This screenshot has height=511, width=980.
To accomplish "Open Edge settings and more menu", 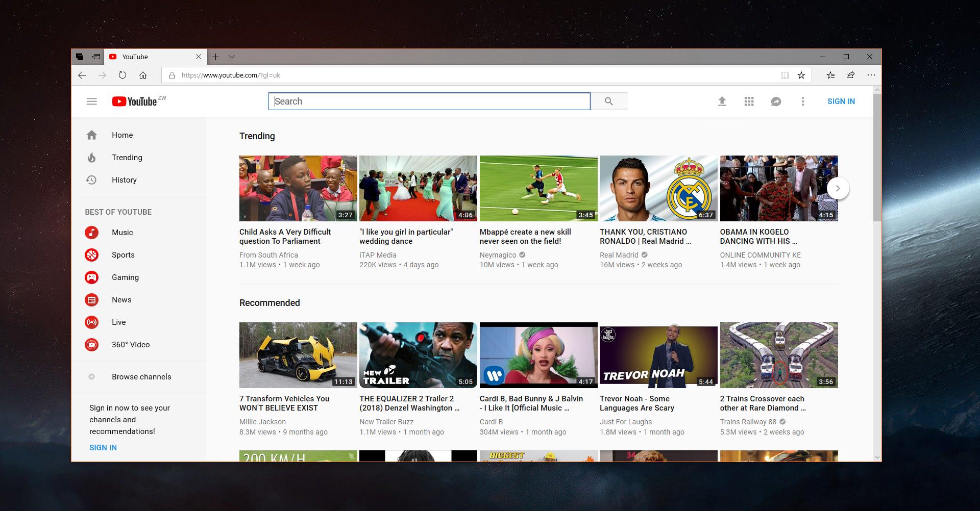I will coord(871,75).
